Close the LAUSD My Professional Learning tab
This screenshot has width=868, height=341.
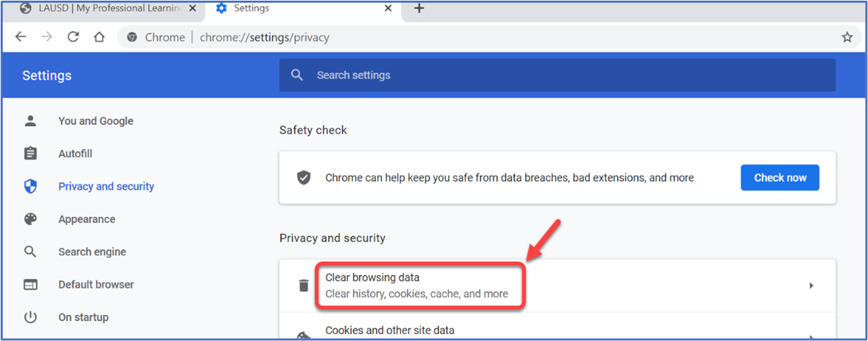[x=193, y=8]
